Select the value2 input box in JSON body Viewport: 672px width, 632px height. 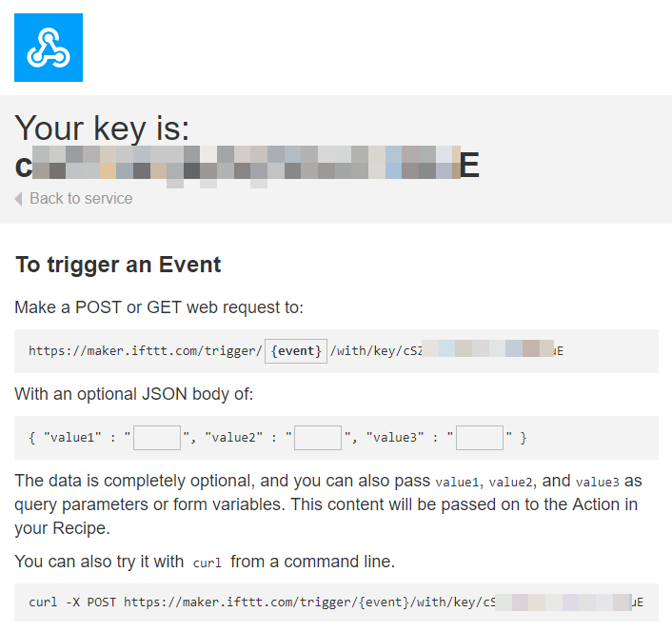318,438
